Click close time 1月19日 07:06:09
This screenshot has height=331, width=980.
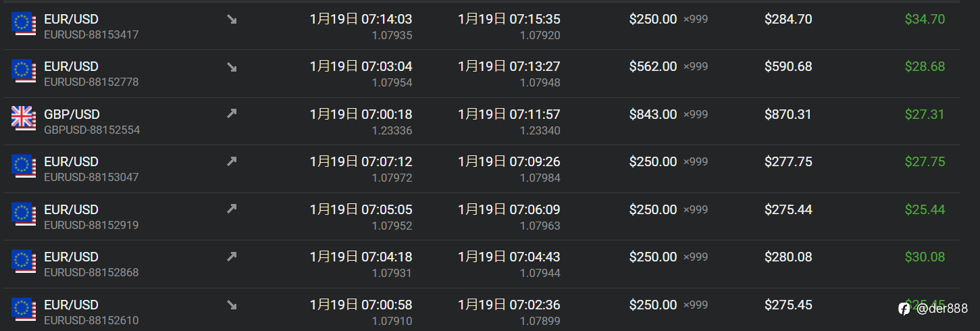click(509, 210)
